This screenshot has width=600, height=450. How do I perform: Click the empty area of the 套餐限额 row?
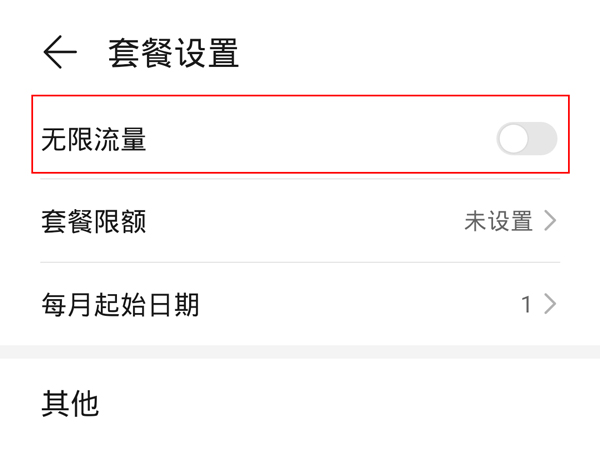[300, 221]
